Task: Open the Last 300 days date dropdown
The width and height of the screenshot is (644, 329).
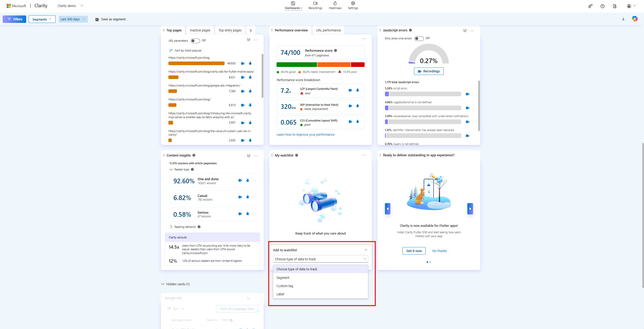Action: pos(73,19)
